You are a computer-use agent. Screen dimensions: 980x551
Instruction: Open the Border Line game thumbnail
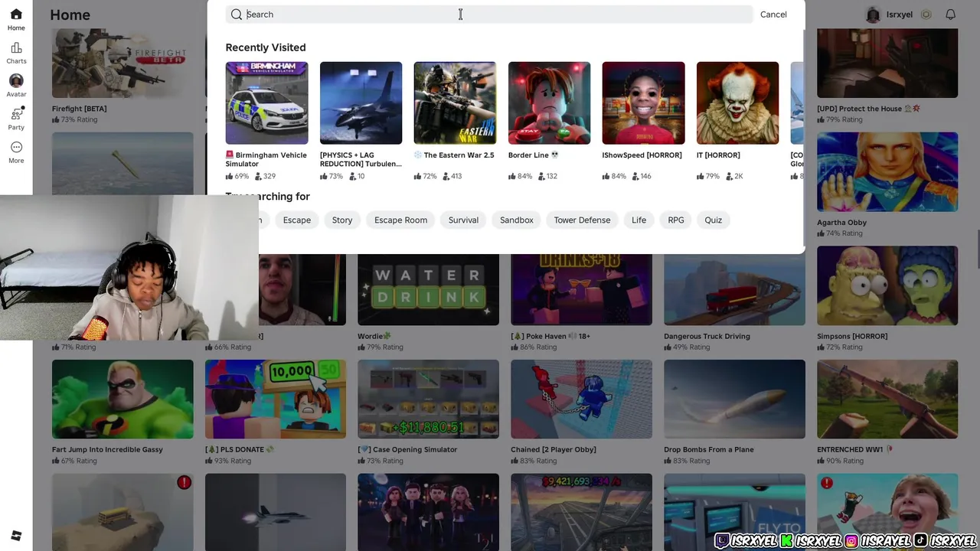tap(549, 103)
